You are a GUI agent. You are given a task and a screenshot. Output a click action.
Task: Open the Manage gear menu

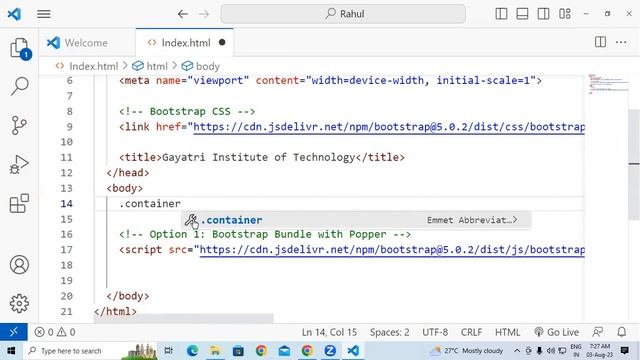(x=19, y=303)
